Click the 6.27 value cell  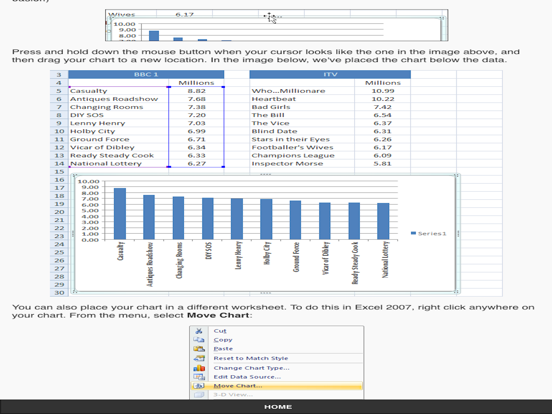pyautogui.click(x=196, y=164)
